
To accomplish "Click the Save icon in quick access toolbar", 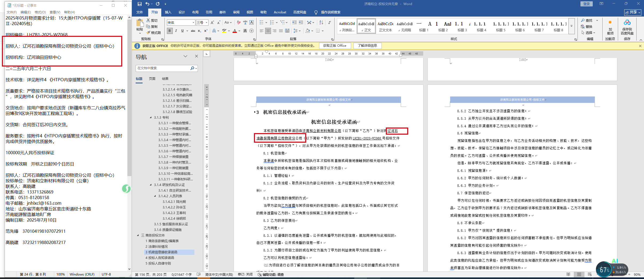I will click(x=139, y=4).
